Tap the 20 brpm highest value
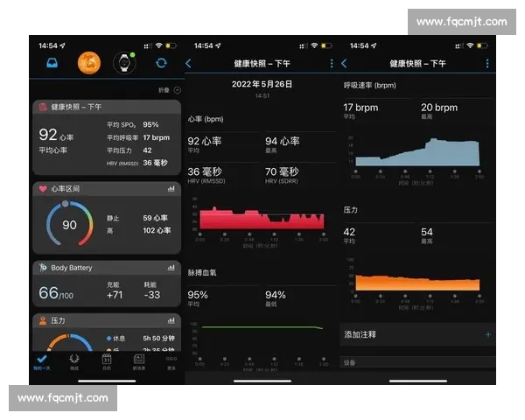Screen dimensions: 525x420 coord(439,108)
